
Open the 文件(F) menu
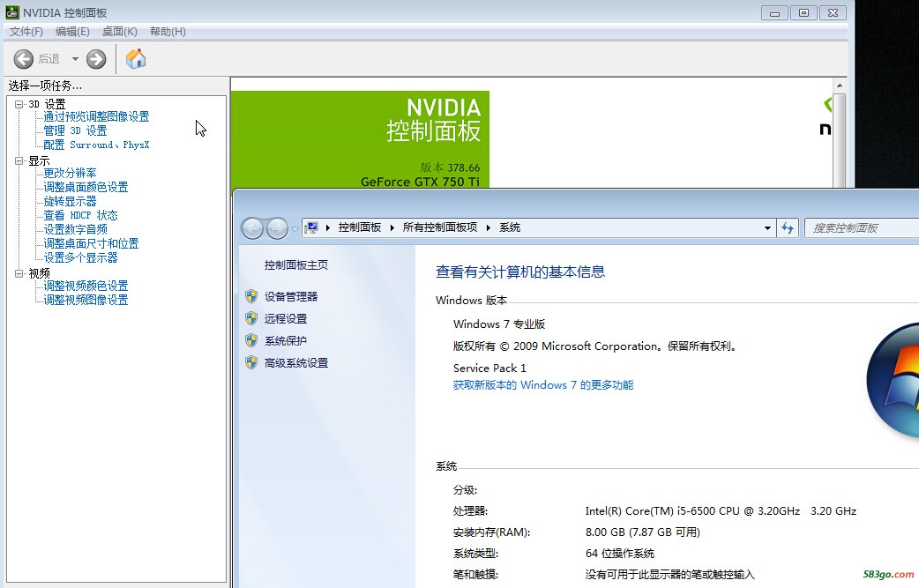26,32
